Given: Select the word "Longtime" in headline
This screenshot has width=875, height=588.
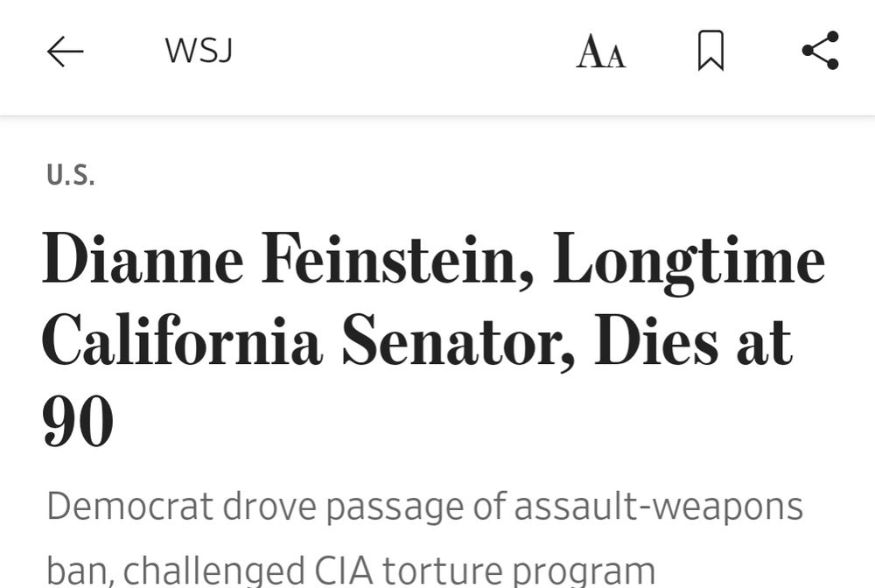Looking at the screenshot, I should [x=689, y=262].
